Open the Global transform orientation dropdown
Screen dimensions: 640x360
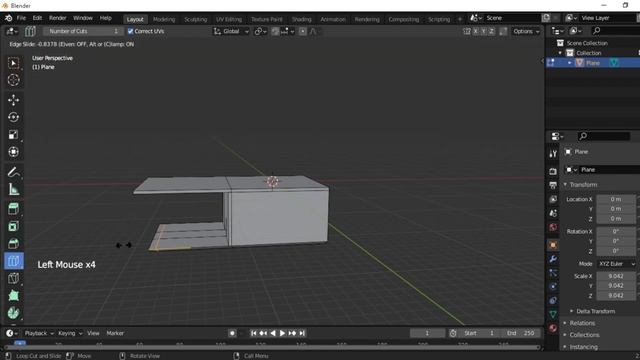231,31
